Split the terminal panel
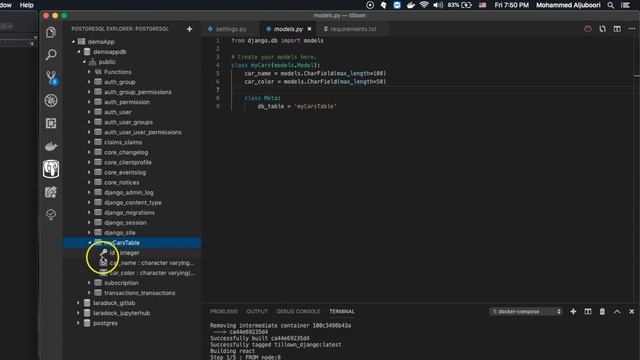This screenshot has width=640, height=360. [x=588, y=311]
